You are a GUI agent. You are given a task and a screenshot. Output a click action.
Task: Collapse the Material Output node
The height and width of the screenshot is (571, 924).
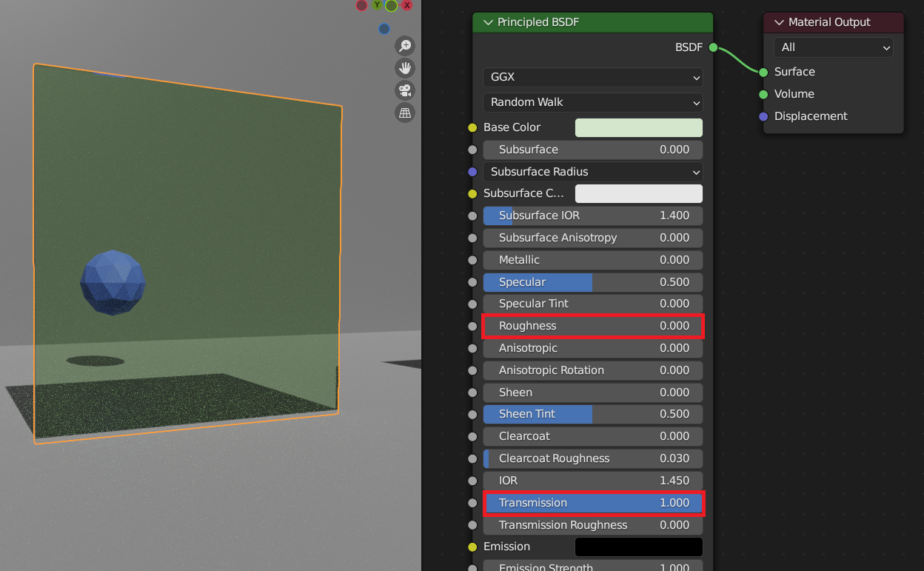pos(779,22)
